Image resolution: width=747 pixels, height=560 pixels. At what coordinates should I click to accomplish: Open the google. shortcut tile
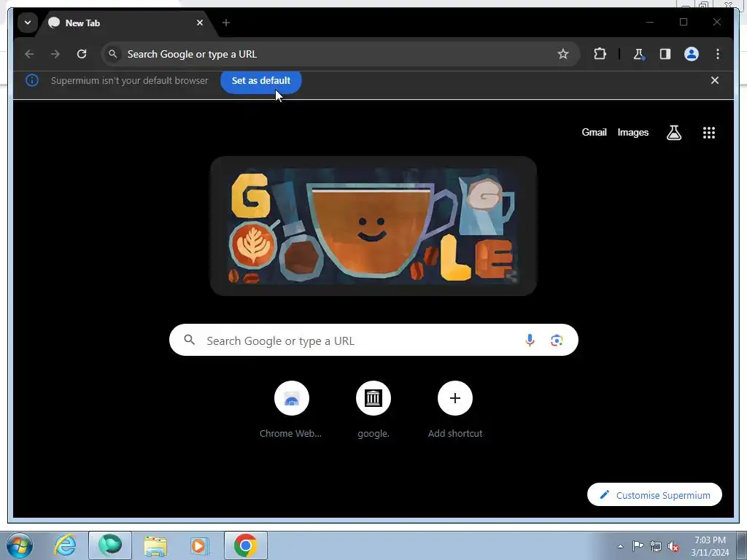click(373, 410)
